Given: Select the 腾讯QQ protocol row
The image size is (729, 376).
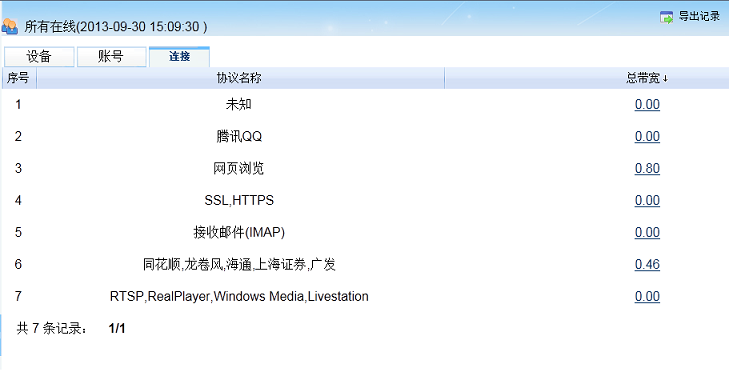Looking at the screenshot, I should coord(364,137).
